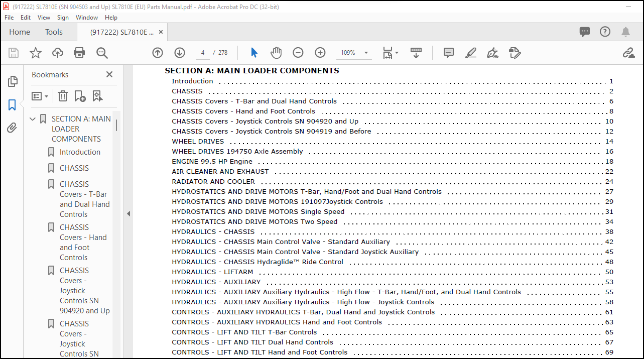Open Page Thumbnails panel icon

pos(13,81)
